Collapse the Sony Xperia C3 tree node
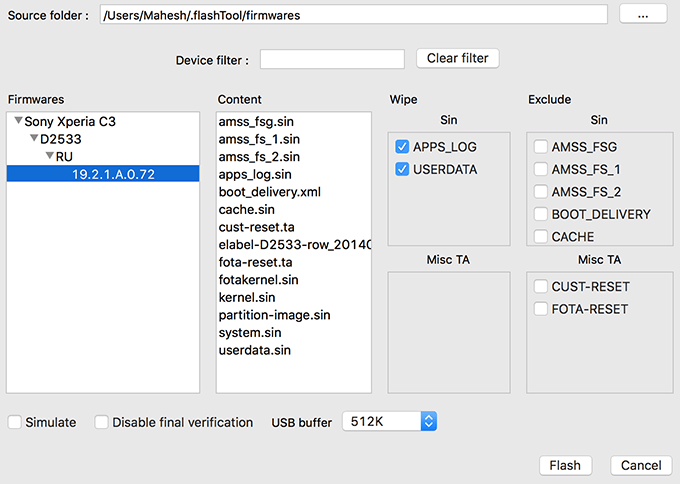 coord(18,121)
